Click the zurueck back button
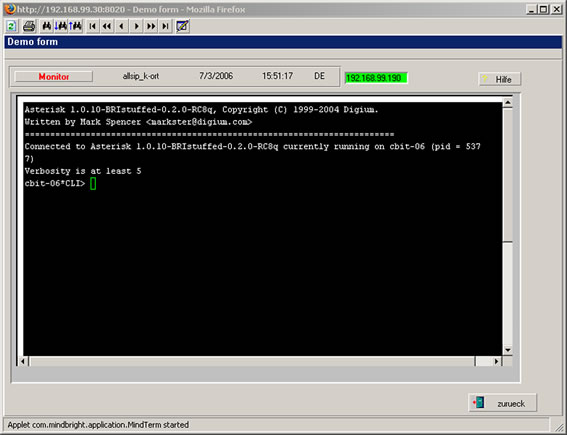 point(502,403)
